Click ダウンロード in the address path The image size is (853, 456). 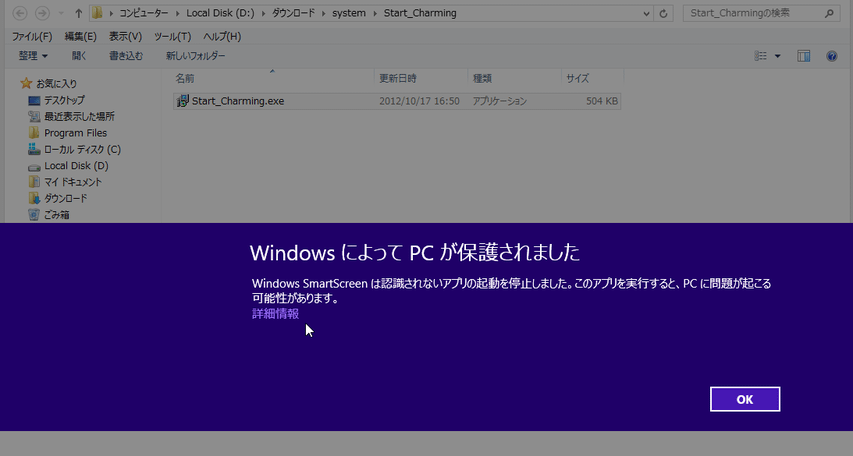pos(293,13)
